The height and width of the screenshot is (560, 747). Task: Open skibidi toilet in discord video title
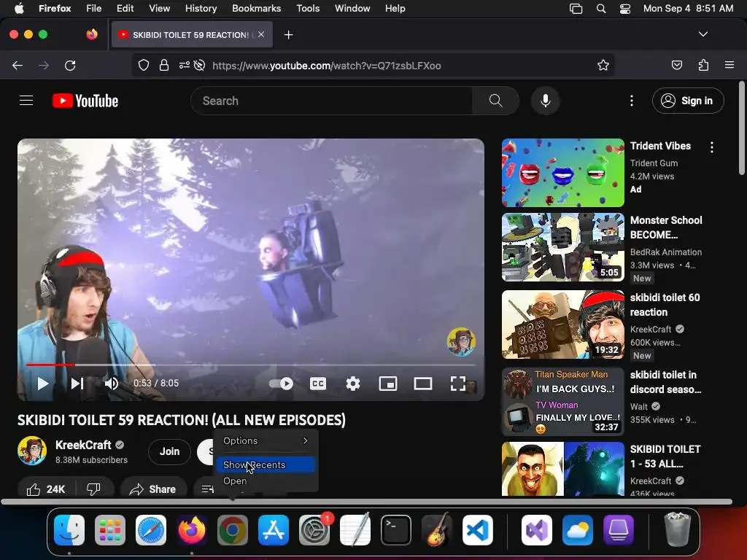click(665, 382)
